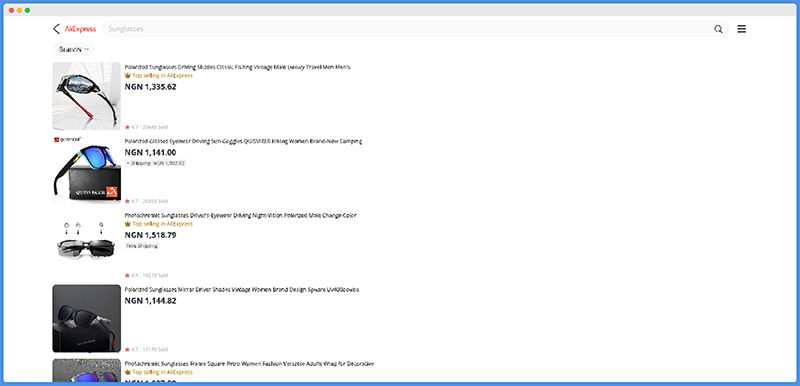Click into the Sunglasses search field

[x=408, y=29]
